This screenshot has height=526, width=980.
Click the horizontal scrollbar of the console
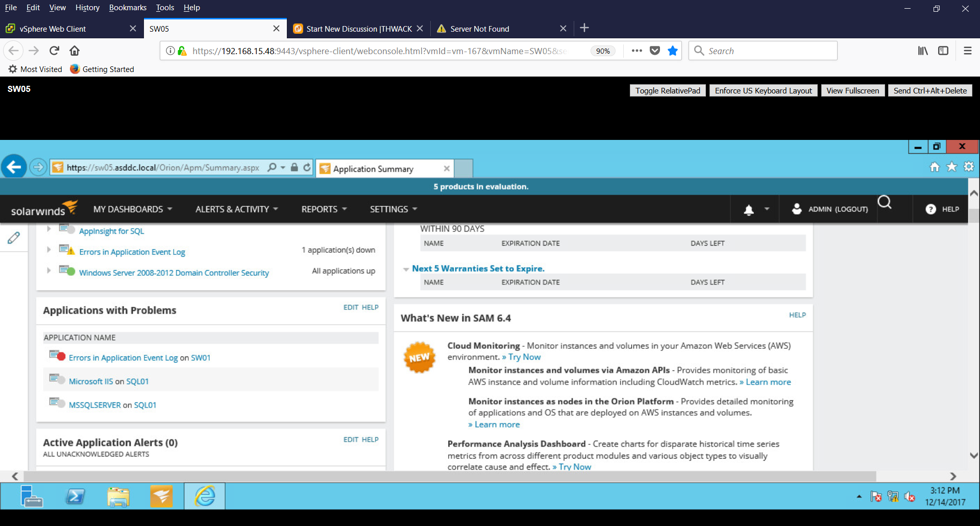coord(450,476)
